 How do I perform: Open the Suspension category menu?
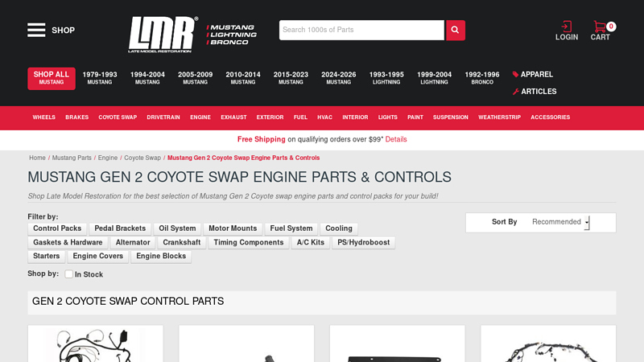[451, 117]
